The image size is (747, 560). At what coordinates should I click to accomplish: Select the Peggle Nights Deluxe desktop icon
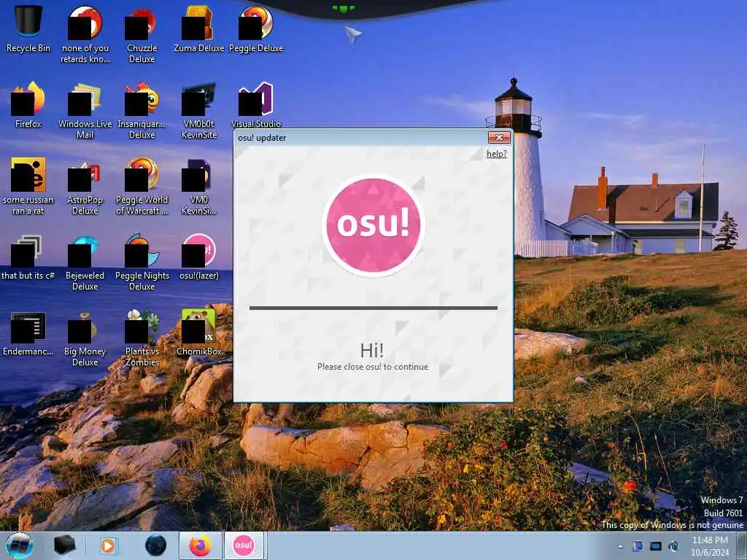(142, 262)
